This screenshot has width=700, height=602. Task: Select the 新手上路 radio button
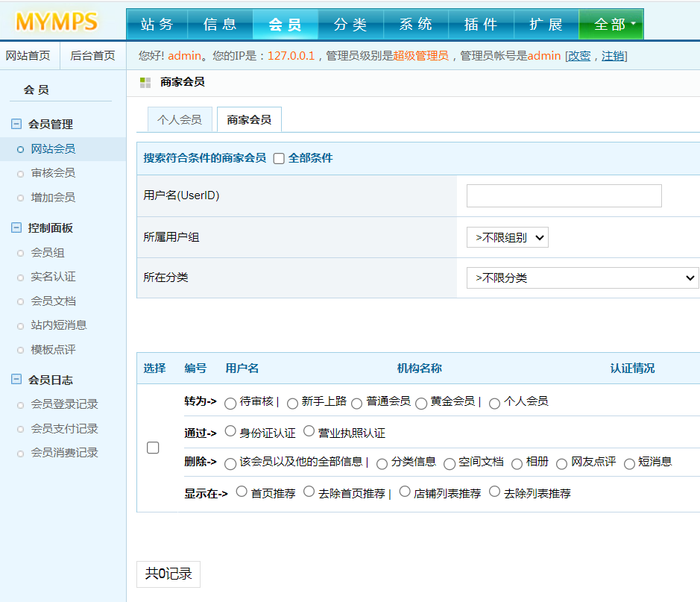(x=292, y=404)
